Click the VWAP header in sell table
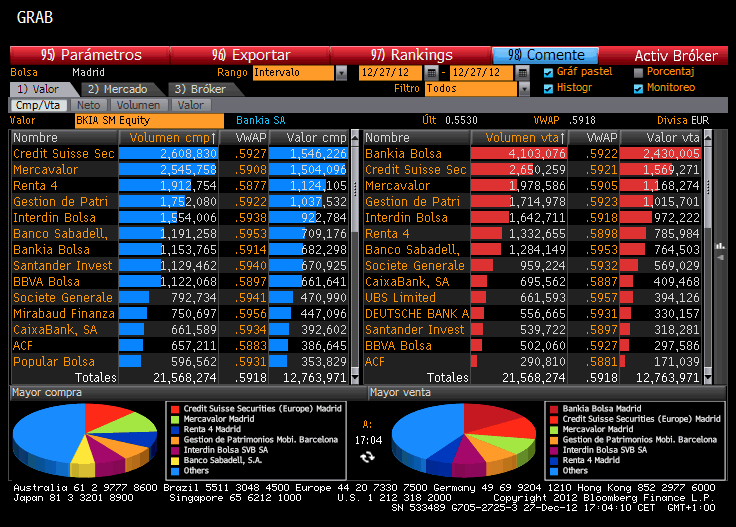Viewport: 736px width, 527px height. point(595,137)
